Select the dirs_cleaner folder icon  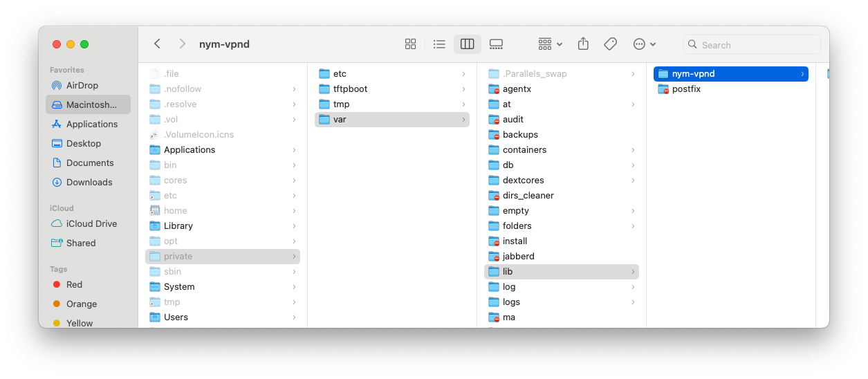click(494, 195)
